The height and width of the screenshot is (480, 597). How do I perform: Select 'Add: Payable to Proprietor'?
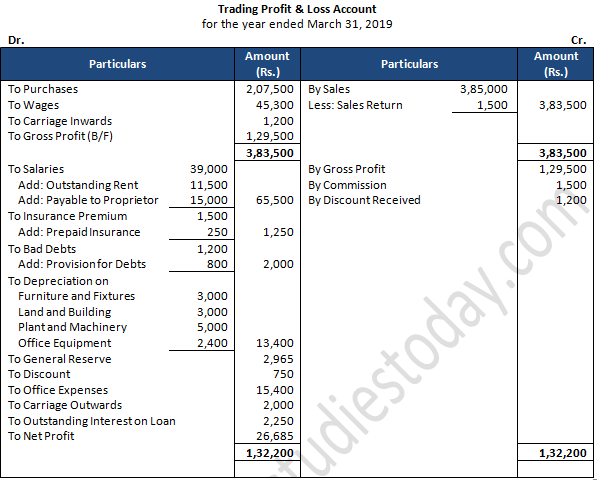[88, 200]
